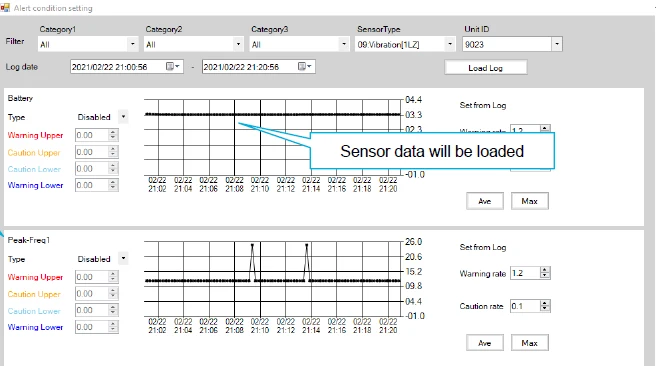The width and height of the screenshot is (656, 366).
Task: Click the Load Log button
Action: pyautogui.click(x=486, y=68)
